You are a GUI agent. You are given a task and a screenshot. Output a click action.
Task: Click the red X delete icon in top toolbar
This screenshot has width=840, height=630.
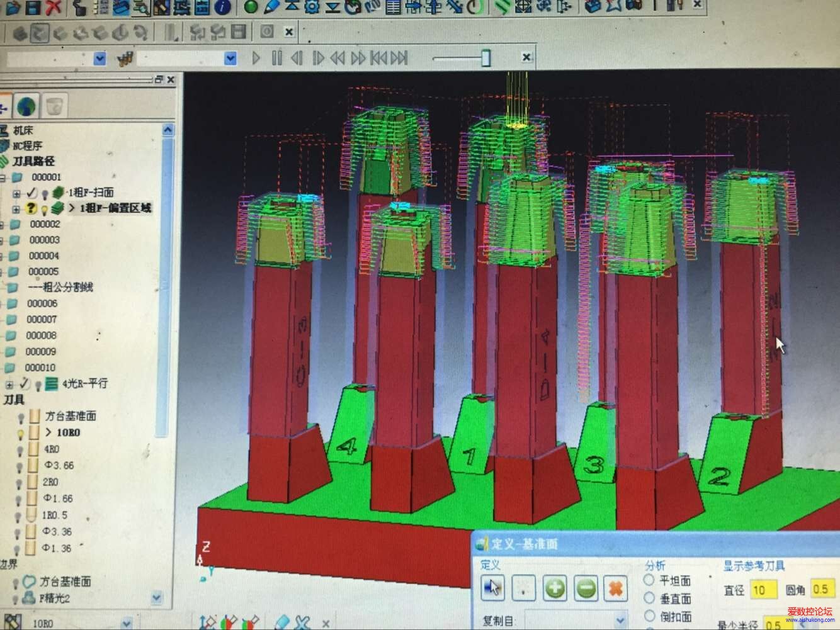coord(54,8)
